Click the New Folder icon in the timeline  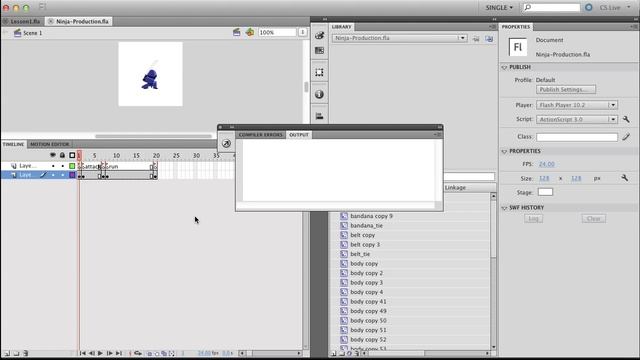(16, 353)
